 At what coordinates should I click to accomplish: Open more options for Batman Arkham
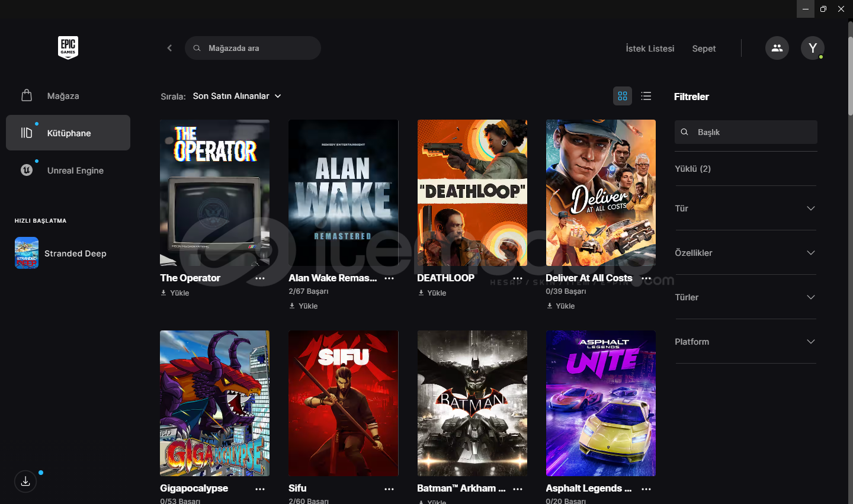click(x=518, y=489)
